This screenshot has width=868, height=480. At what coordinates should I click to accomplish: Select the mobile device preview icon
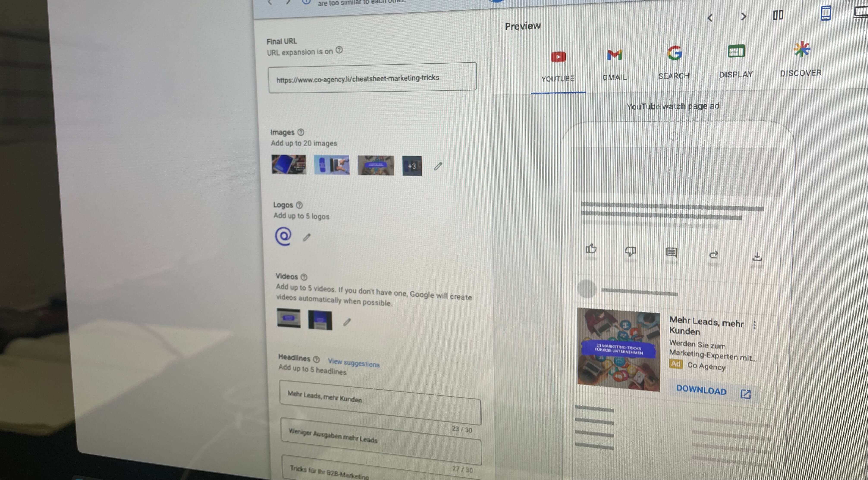pyautogui.click(x=826, y=13)
